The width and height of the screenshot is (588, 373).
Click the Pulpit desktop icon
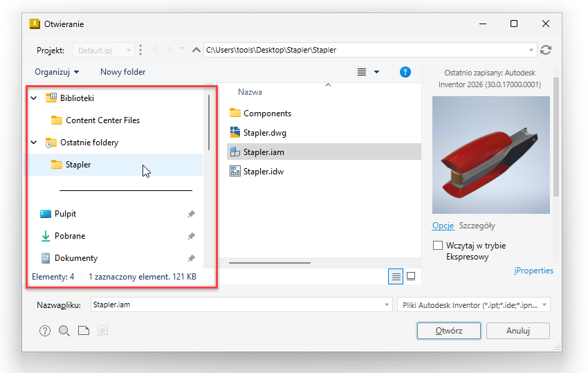[46, 214]
